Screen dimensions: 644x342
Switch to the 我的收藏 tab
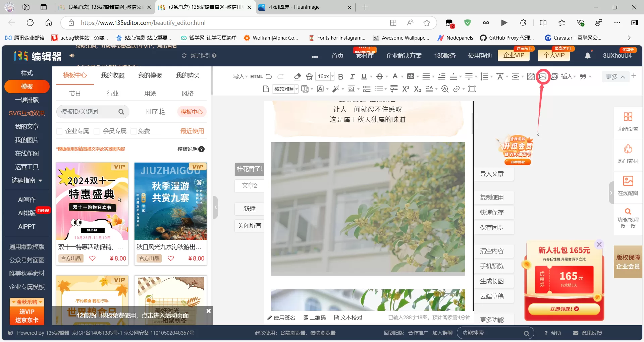tap(113, 75)
